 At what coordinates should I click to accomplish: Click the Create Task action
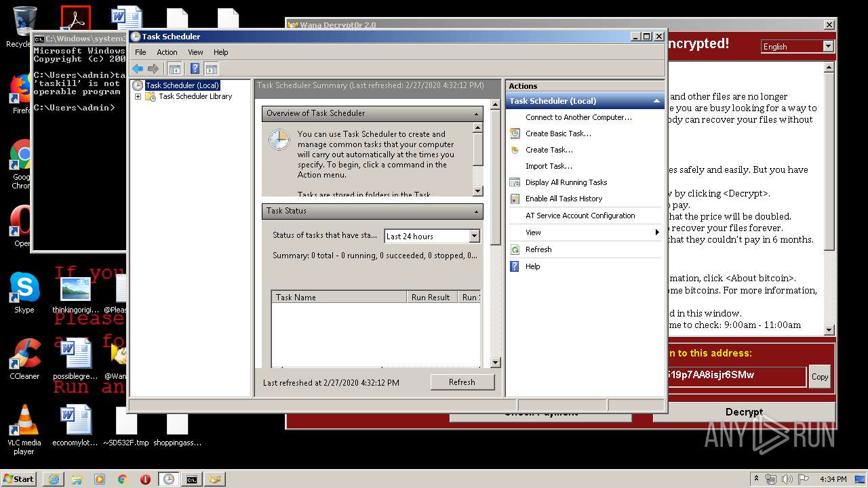[x=549, y=150]
